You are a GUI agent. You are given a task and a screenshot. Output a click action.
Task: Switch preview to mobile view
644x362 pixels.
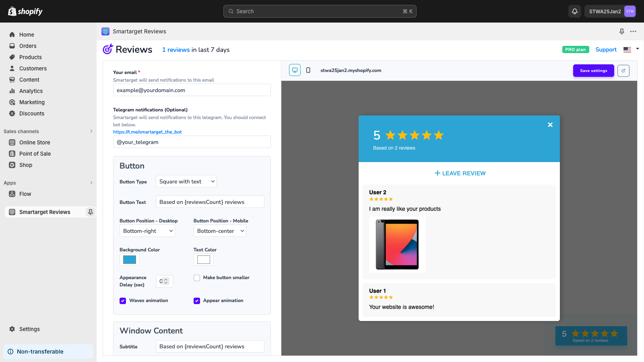[x=308, y=70]
